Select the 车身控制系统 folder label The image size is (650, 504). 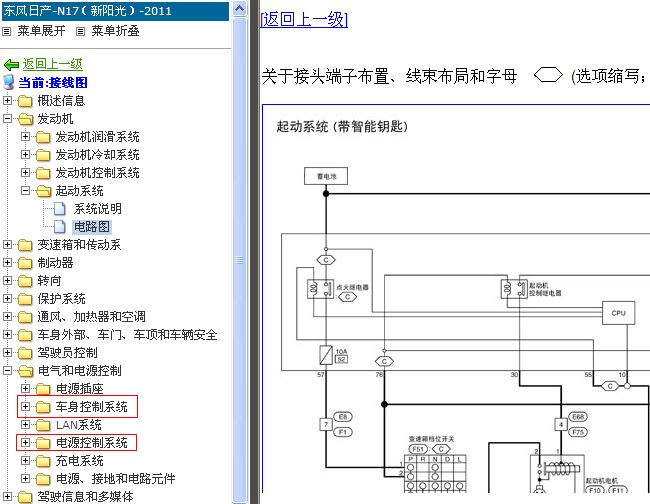click(92, 407)
